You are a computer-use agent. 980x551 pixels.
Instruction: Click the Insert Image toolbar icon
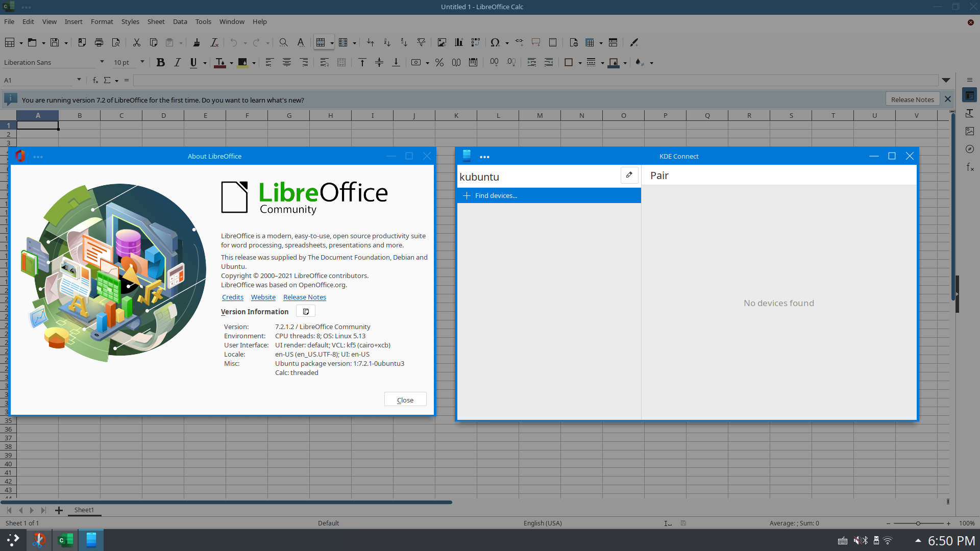pyautogui.click(x=442, y=43)
